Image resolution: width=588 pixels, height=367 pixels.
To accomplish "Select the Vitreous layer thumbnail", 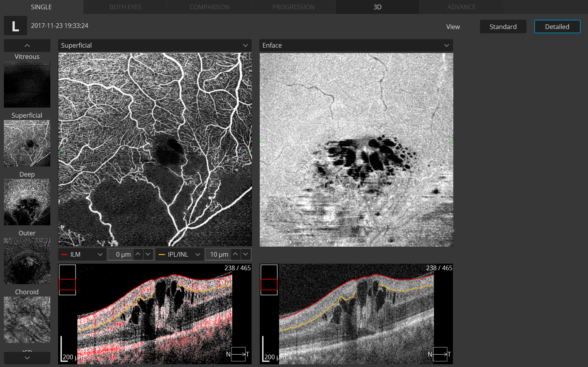I will click(x=27, y=84).
